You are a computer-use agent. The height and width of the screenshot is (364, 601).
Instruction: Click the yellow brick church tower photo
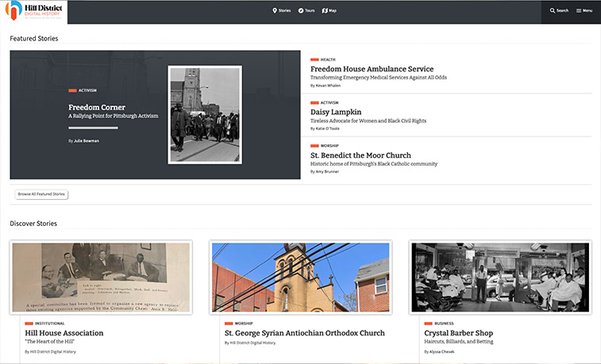300,277
